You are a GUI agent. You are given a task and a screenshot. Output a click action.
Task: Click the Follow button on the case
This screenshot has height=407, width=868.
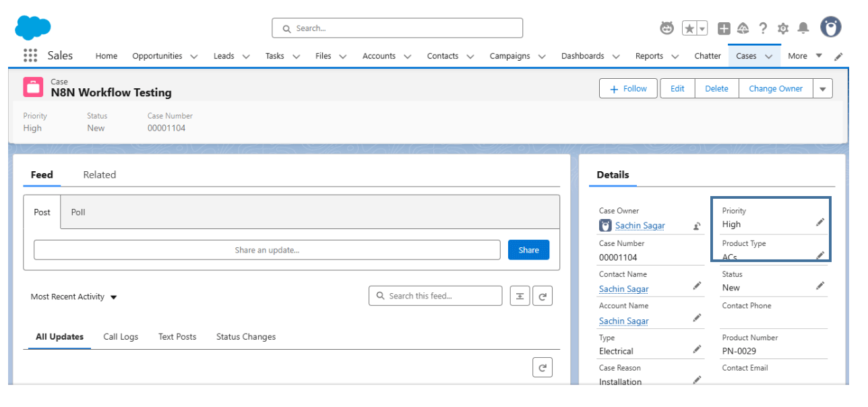click(628, 88)
